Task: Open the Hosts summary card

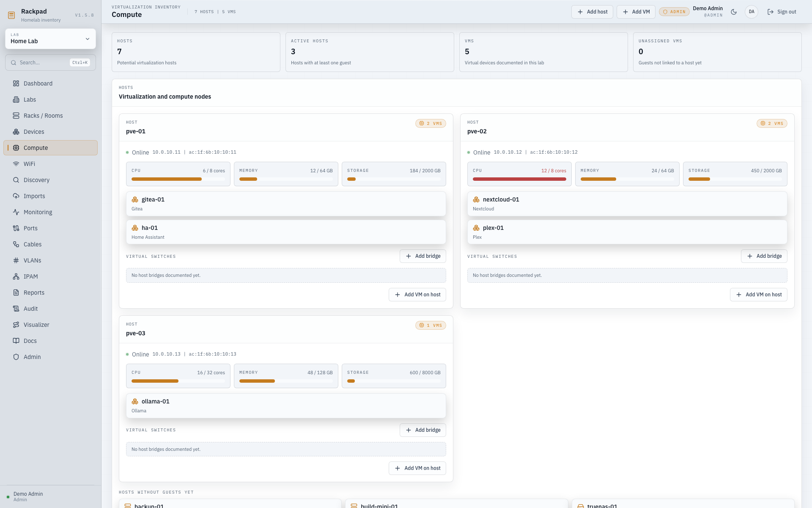Action: [196, 52]
